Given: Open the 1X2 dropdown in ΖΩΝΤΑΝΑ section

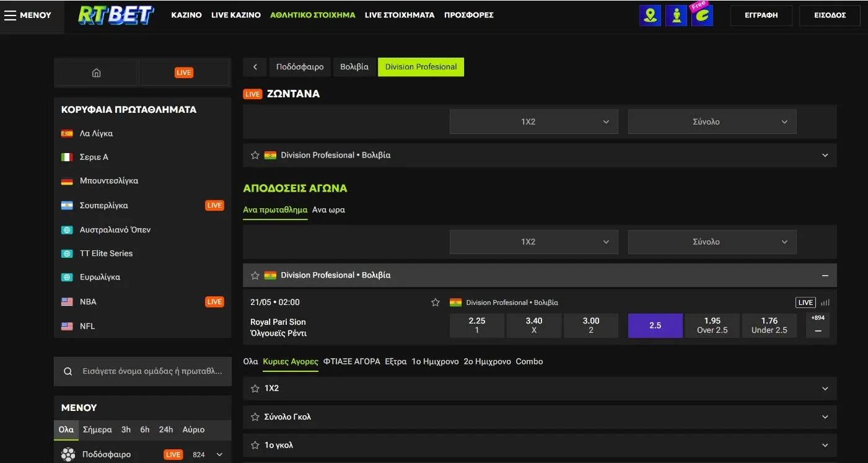Looking at the screenshot, I should click(534, 121).
